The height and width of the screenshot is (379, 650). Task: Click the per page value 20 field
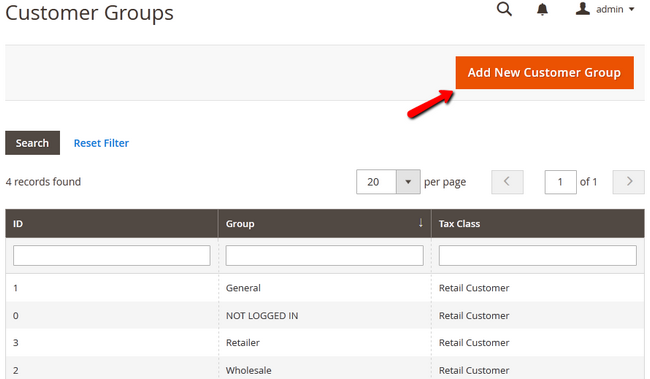click(376, 182)
